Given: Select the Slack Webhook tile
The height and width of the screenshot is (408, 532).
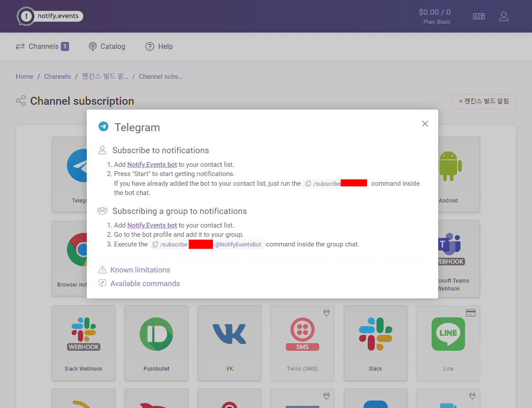Looking at the screenshot, I should [84, 343].
